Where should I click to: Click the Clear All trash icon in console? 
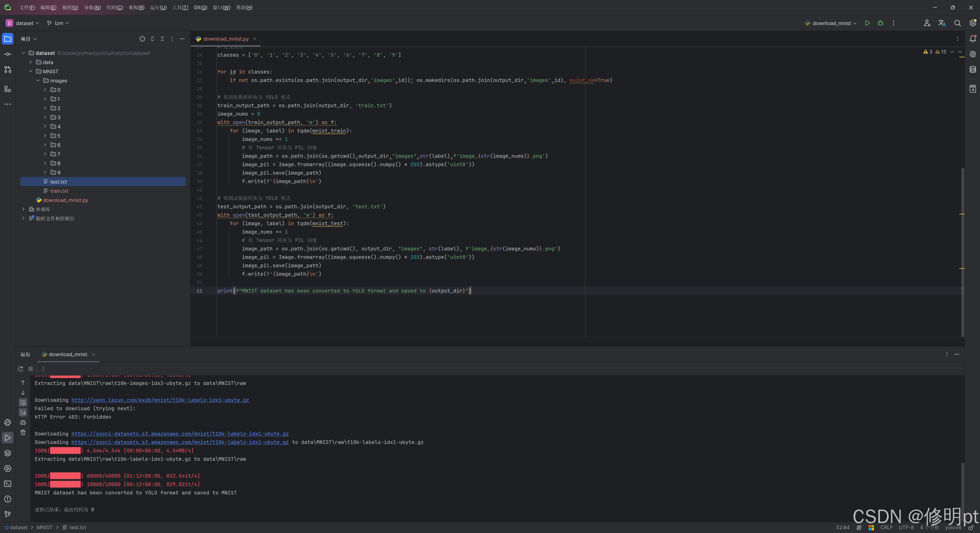(23, 433)
